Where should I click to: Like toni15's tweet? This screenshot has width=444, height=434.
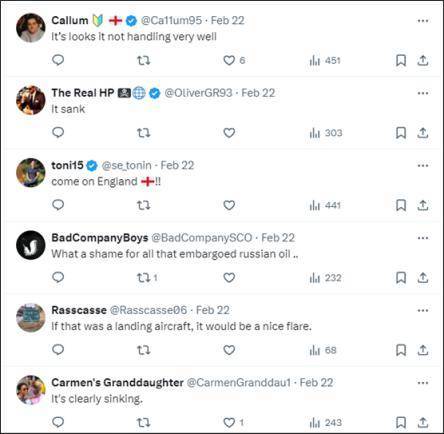click(229, 205)
